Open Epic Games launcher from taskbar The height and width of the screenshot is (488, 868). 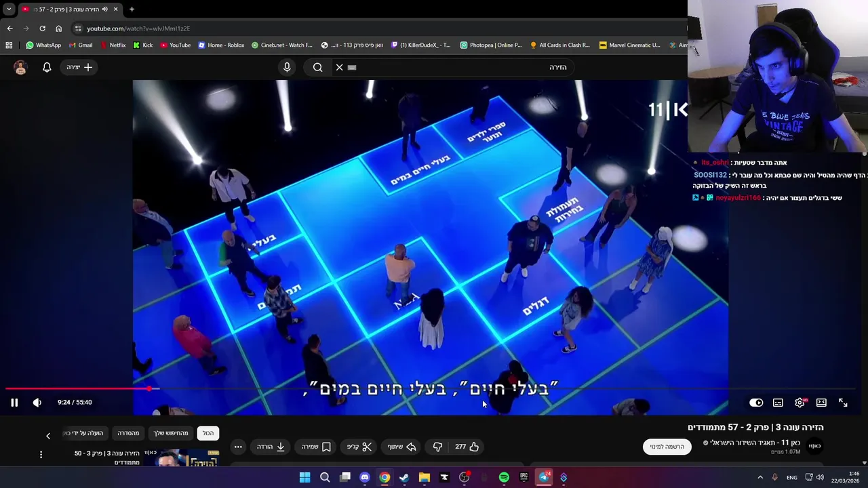click(x=524, y=477)
